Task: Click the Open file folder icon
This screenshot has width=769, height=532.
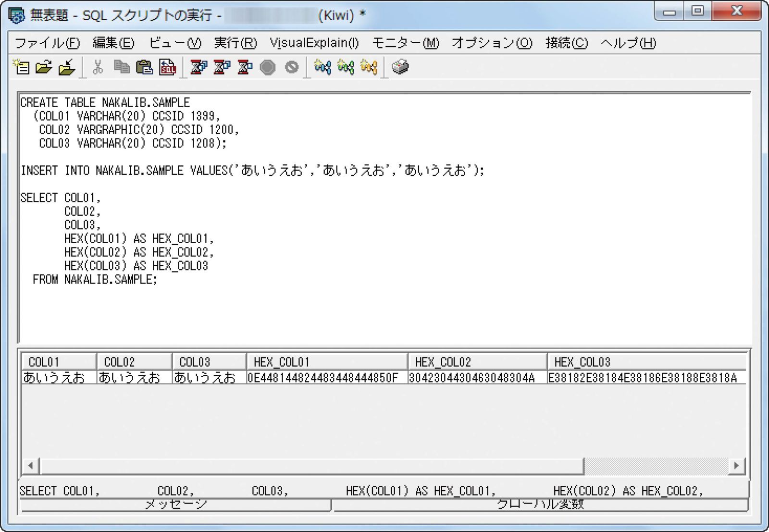Action: [44, 67]
